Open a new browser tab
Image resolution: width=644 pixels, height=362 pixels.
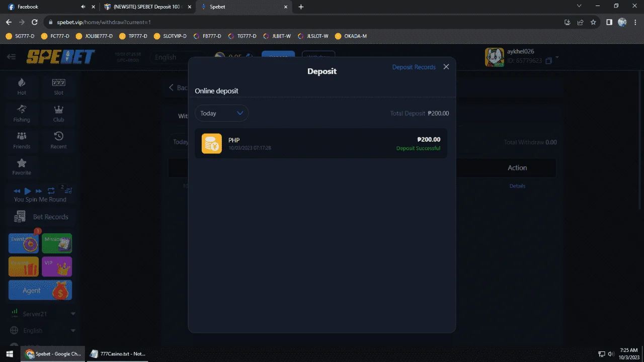[301, 7]
